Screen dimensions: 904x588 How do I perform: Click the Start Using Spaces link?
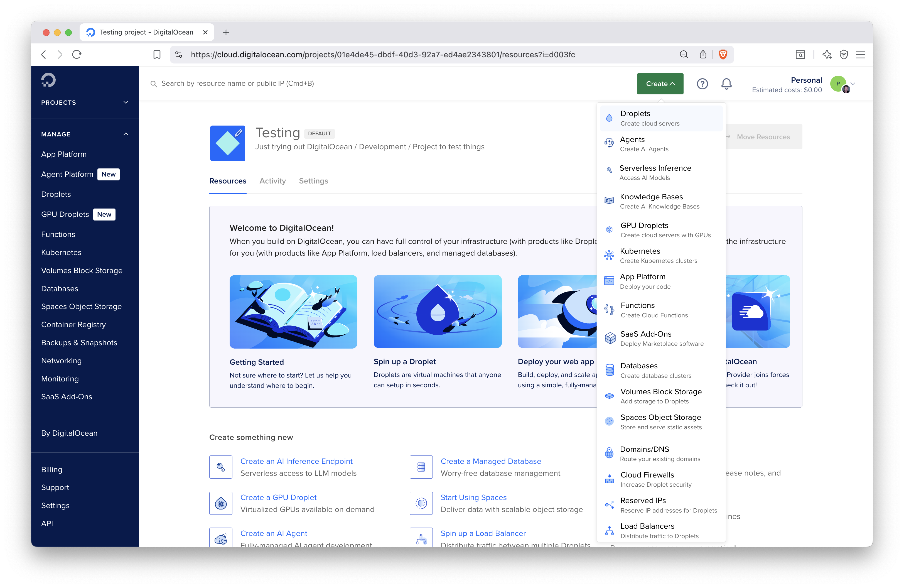pos(473,497)
